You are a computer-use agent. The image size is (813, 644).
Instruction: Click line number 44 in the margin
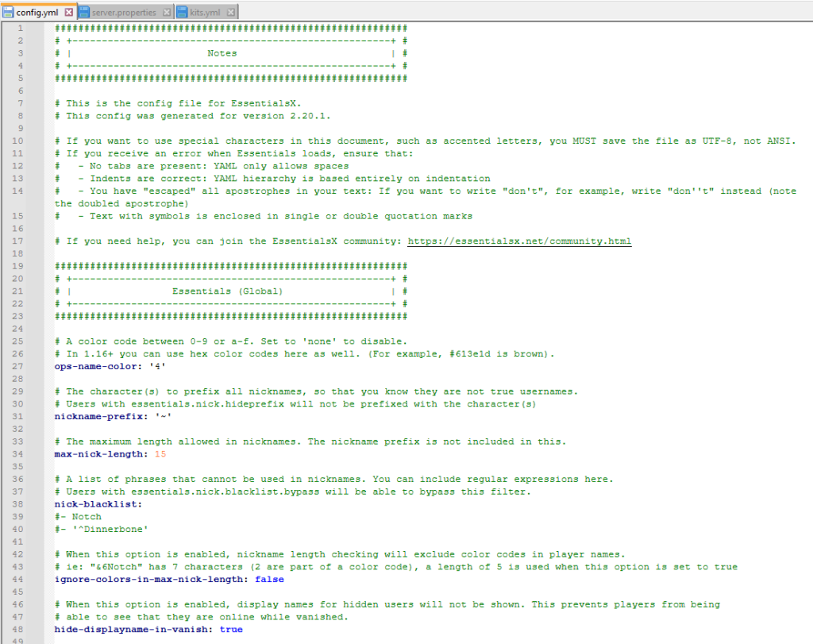click(x=17, y=579)
